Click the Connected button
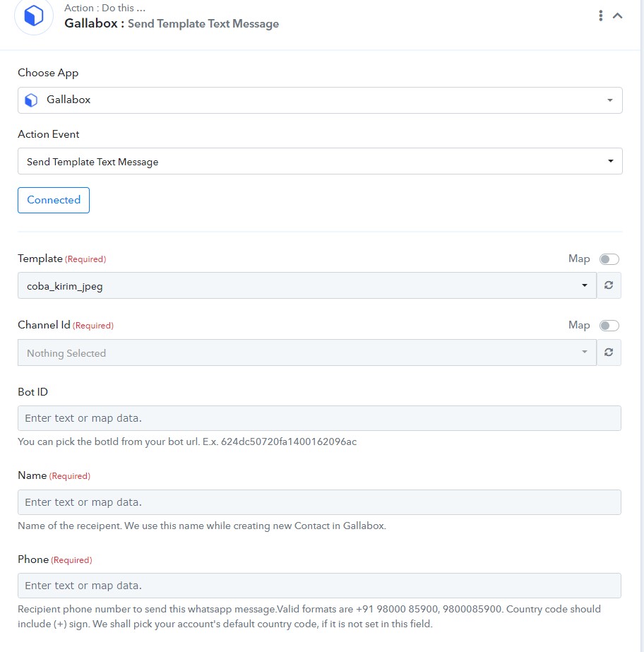The width and height of the screenshot is (644, 652). [54, 200]
